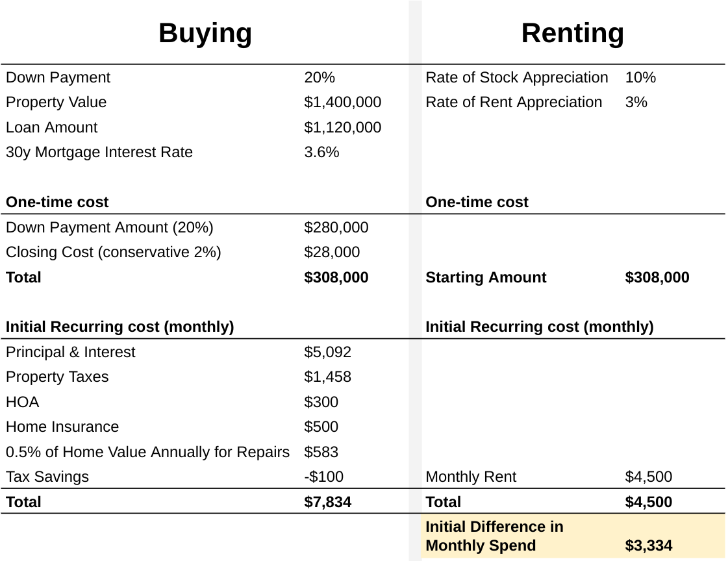Click the Property Taxes $1,458 value
Image resolution: width=728 pixels, height=561 pixels.
(x=327, y=377)
